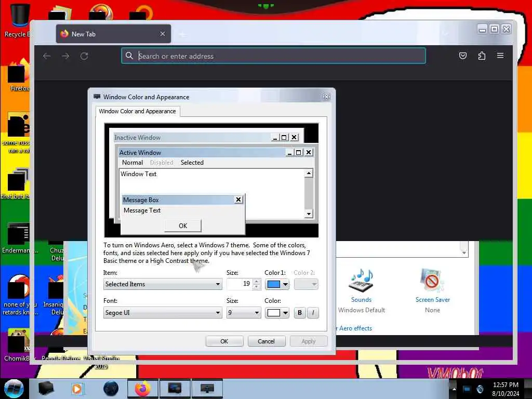
Task: Click the Firefox forward arrow
Action: [65, 56]
